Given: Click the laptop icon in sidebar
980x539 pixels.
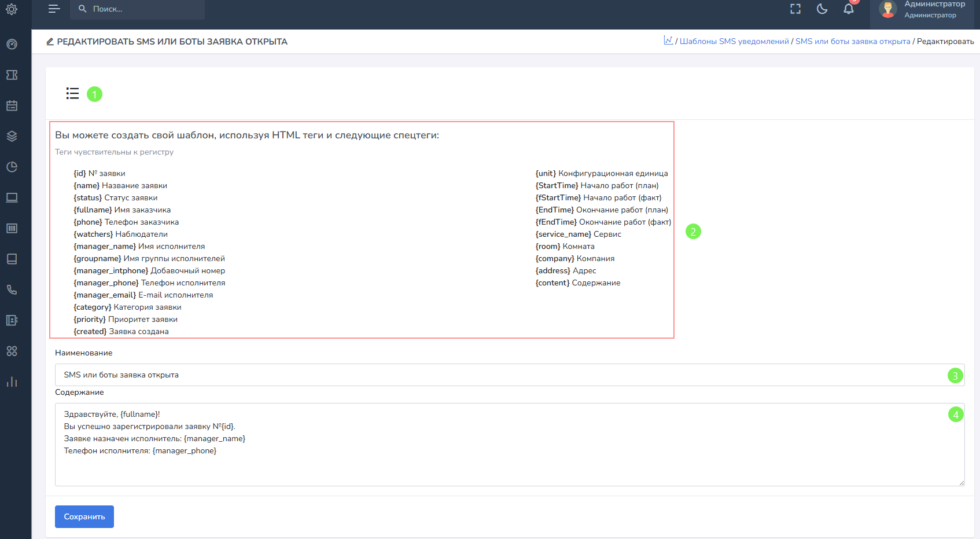Looking at the screenshot, I should point(12,198).
